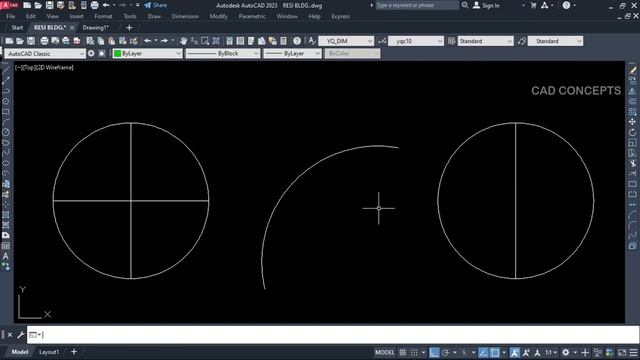
Task: Click Open folder icon in quick access toolbar
Action: [x=38, y=5]
